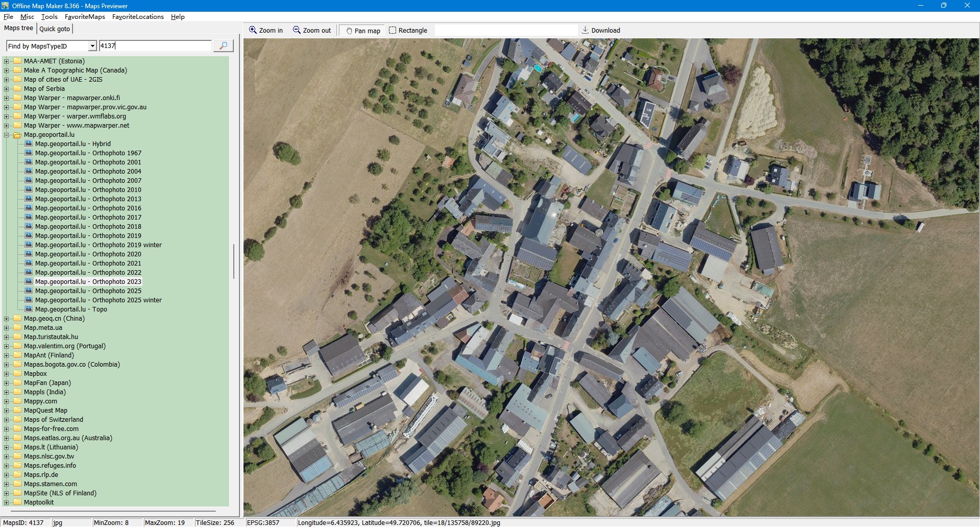Switch to the Quick goto tab
Image resolution: width=980 pixels, height=527 pixels.
pyautogui.click(x=55, y=29)
